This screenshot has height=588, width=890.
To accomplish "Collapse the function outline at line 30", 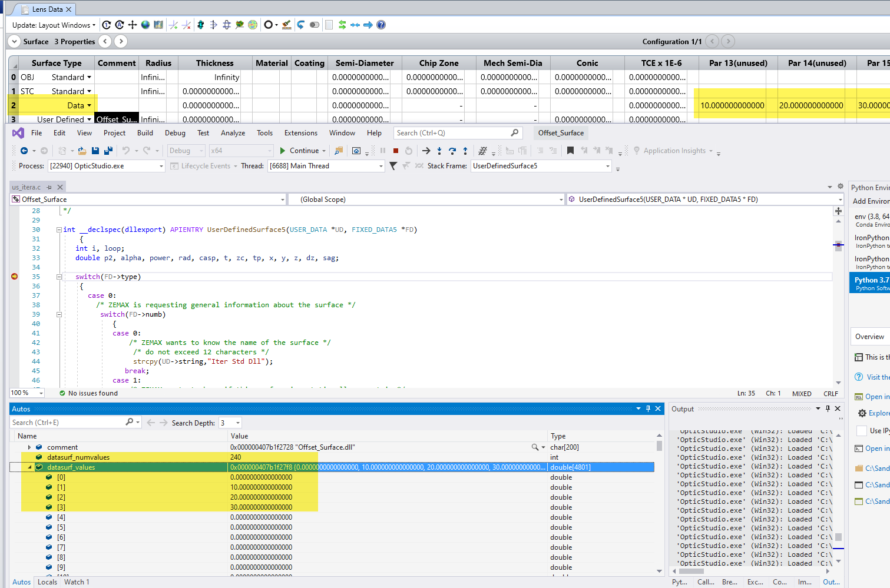I will tap(59, 230).
